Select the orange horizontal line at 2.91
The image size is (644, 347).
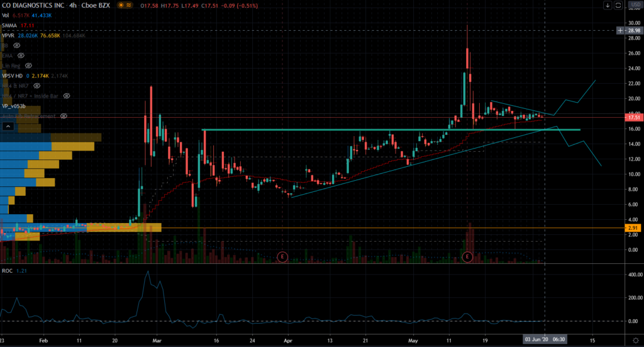tap(312, 228)
